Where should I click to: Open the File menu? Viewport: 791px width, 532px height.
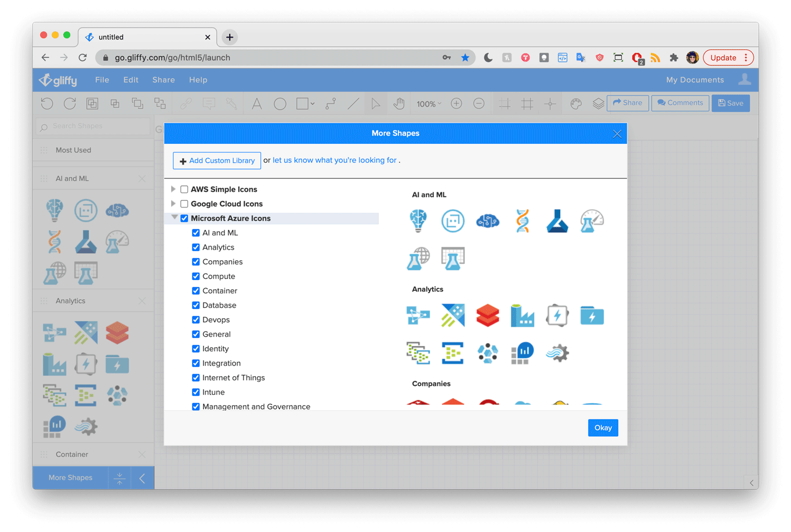click(102, 80)
